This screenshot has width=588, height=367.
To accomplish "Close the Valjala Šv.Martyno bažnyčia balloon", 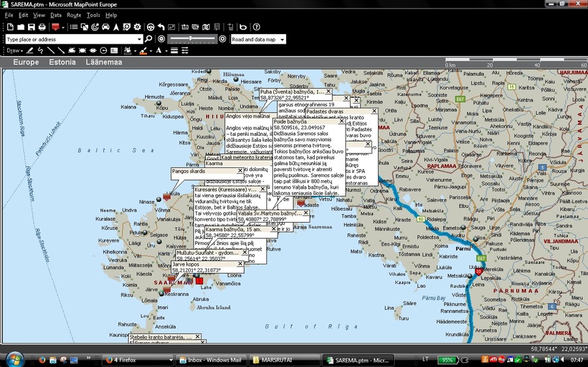I will click(x=306, y=212).
